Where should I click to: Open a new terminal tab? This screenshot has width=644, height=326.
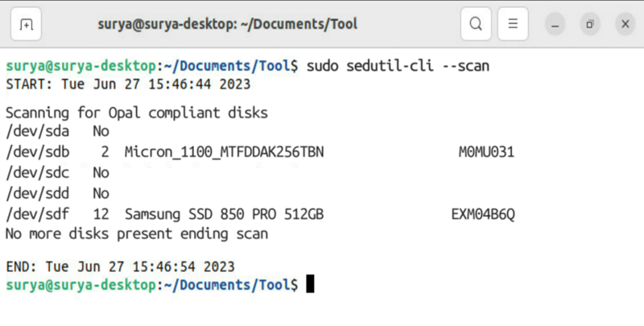pos(26,24)
